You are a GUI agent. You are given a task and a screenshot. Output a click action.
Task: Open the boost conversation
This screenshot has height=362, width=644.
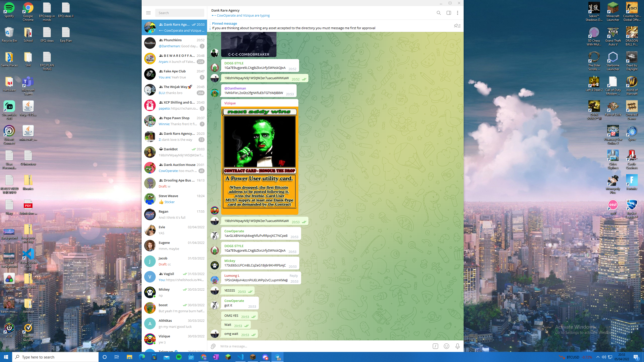pyautogui.click(x=174, y=308)
